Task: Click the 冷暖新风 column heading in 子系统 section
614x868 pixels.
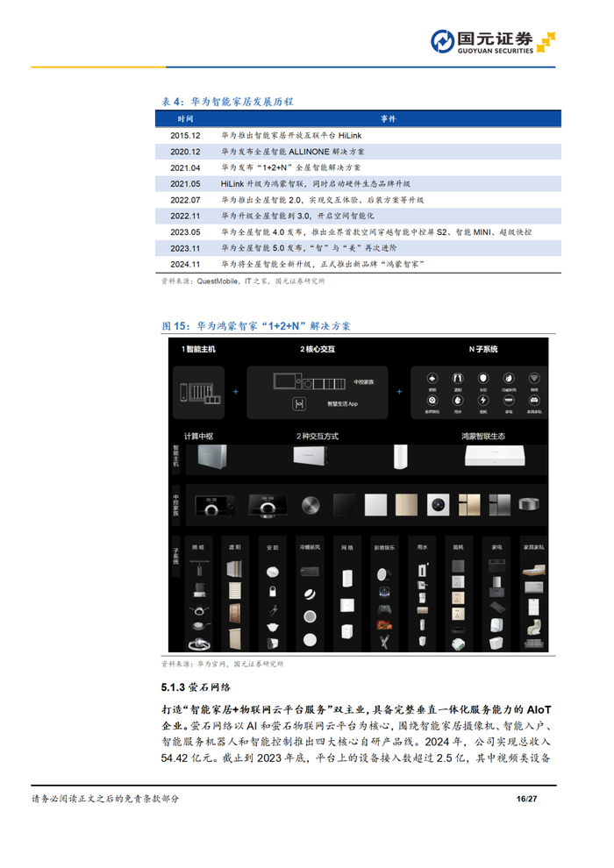Action: [x=310, y=547]
